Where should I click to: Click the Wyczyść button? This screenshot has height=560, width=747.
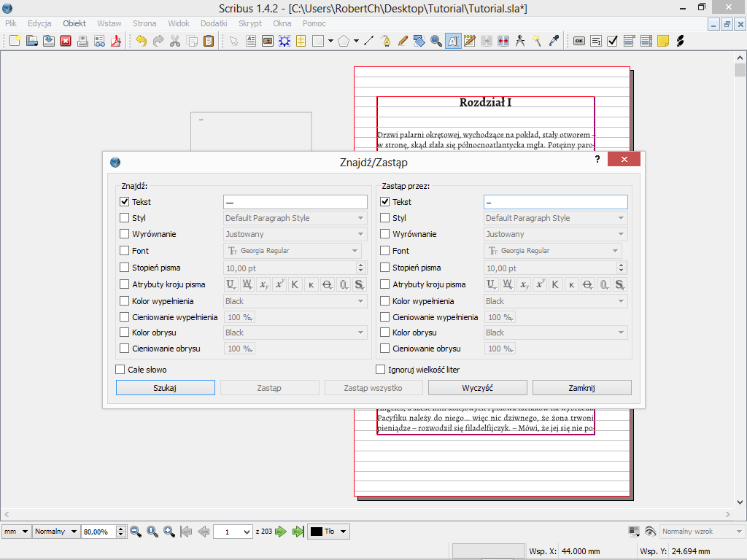pos(477,388)
